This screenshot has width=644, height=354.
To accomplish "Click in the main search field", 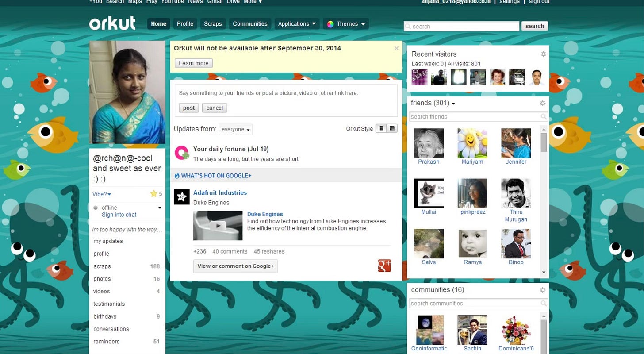I will [461, 27].
